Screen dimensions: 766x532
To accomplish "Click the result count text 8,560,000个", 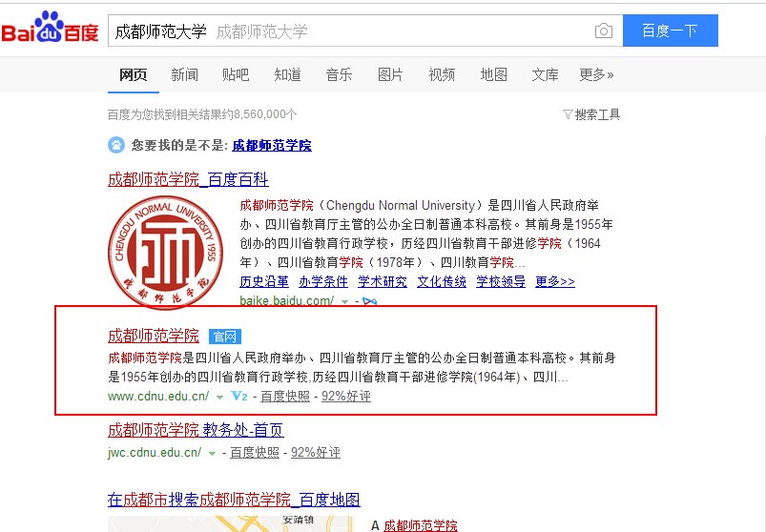I will coord(265,114).
